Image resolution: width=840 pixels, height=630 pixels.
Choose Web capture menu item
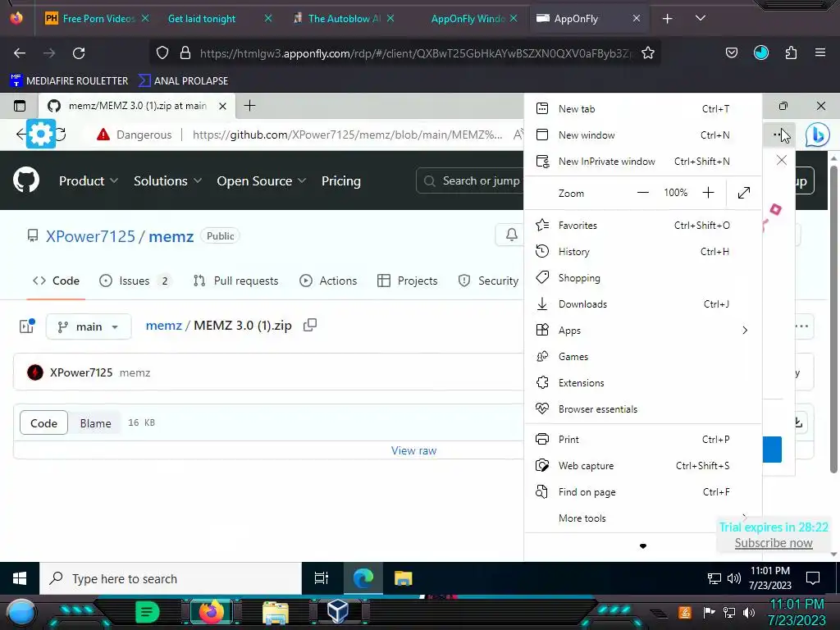[x=643, y=466]
